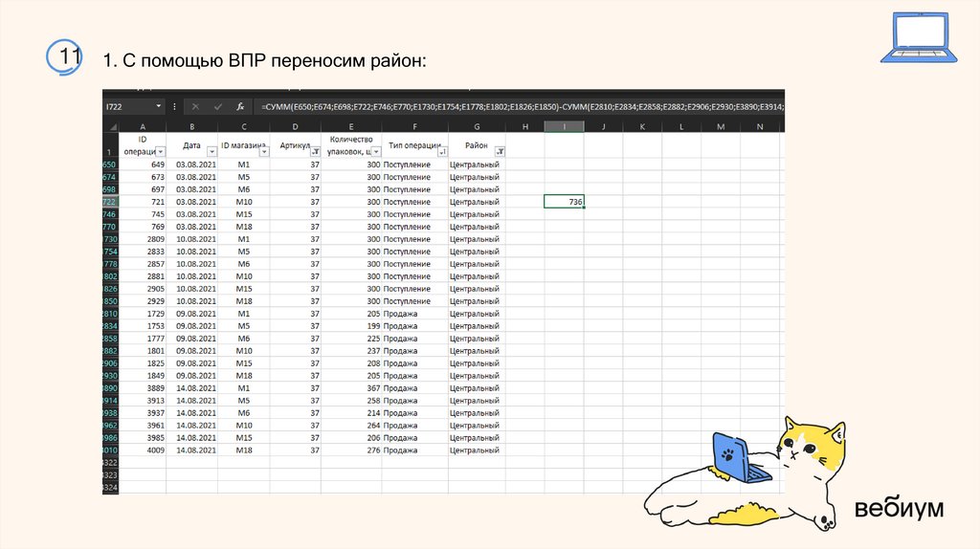The image size is (980, 549).
Task: Click cell with ID операции 1729
Action: (x=143, y=314)
